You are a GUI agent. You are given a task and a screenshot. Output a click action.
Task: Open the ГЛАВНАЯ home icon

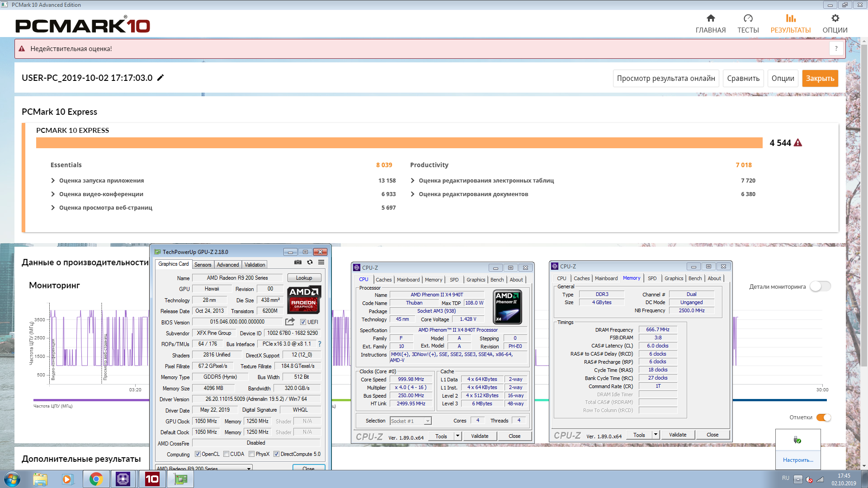[x=711, y=18]
